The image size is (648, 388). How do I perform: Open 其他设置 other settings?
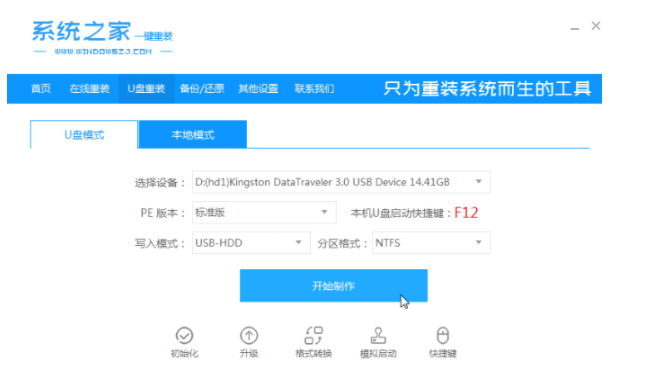click(x=258, y=88)
